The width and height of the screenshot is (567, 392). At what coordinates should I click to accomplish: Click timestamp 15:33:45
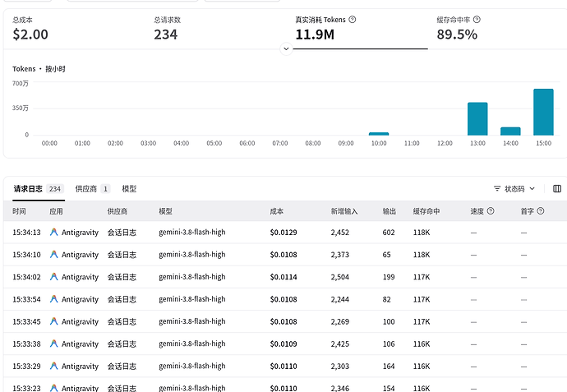coord(26,321)
